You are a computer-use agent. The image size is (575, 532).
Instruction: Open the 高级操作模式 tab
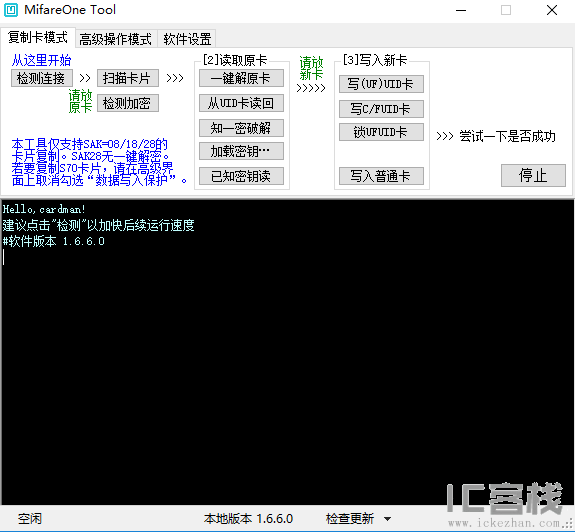coord(116,39)
